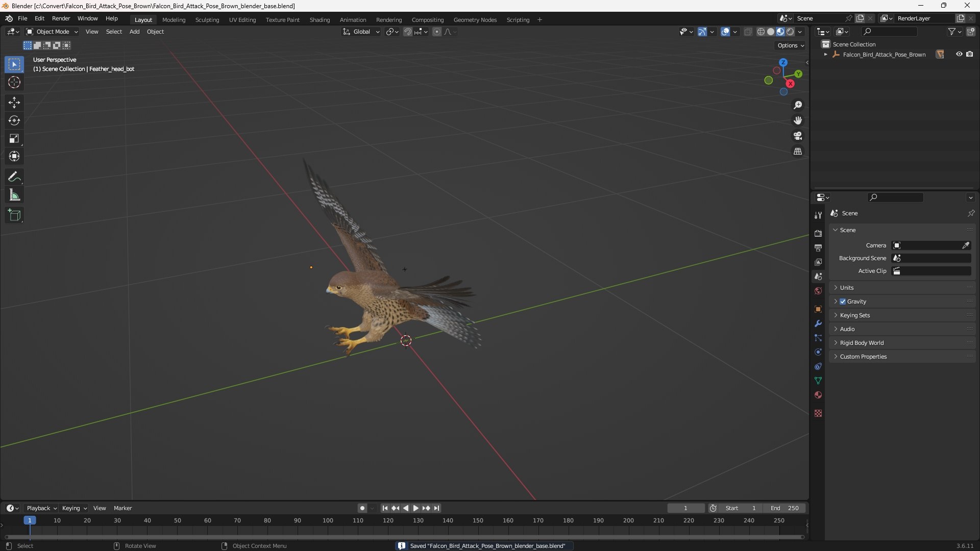Open the Object properties tab
The width and height of the screenshot is (980, 551).
(818, 309)
